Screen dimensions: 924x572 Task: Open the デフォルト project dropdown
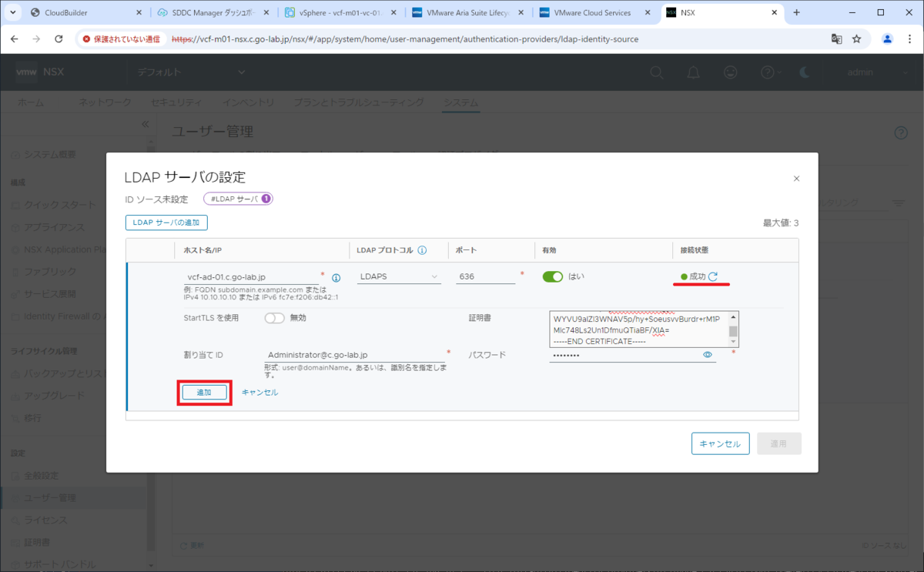tap(192, 72)
